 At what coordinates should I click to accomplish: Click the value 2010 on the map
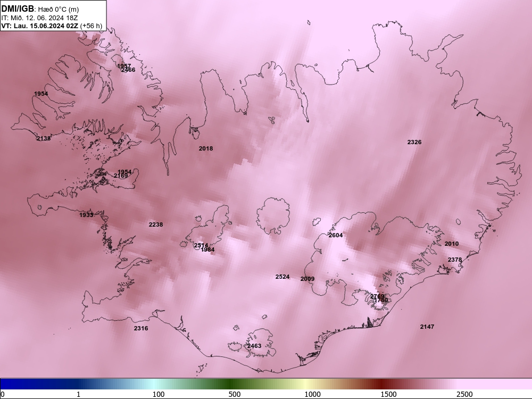(x=451, y=244)
